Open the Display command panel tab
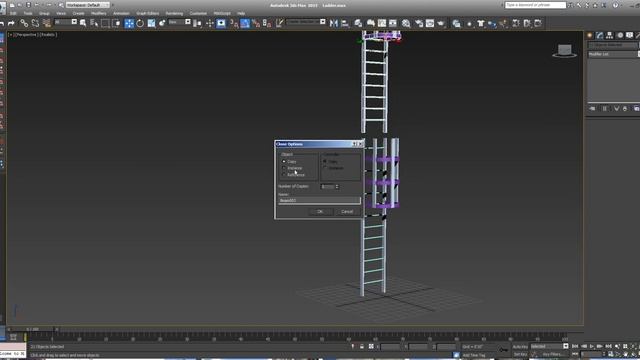Image resolution: width=640 pixels, height=360 pixels. coord(630,36)
